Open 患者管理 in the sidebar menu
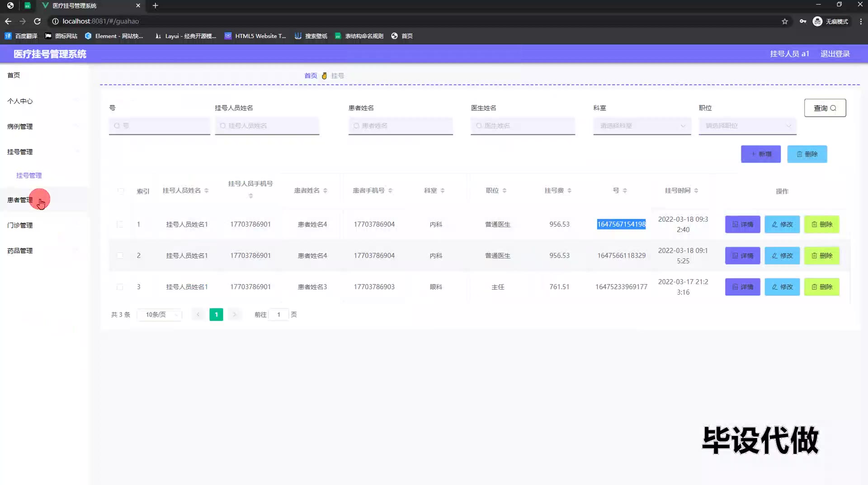Screen dimensions: 868x485 click(x=20, y=200)
